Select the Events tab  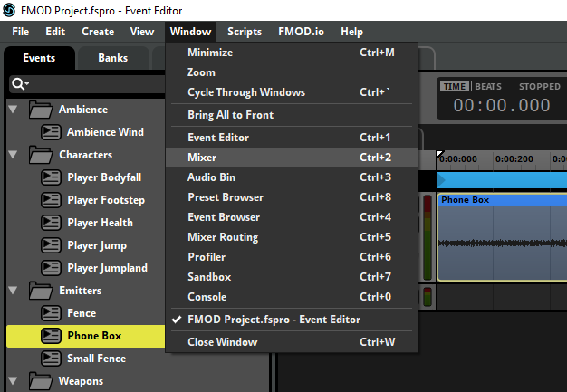39,58
